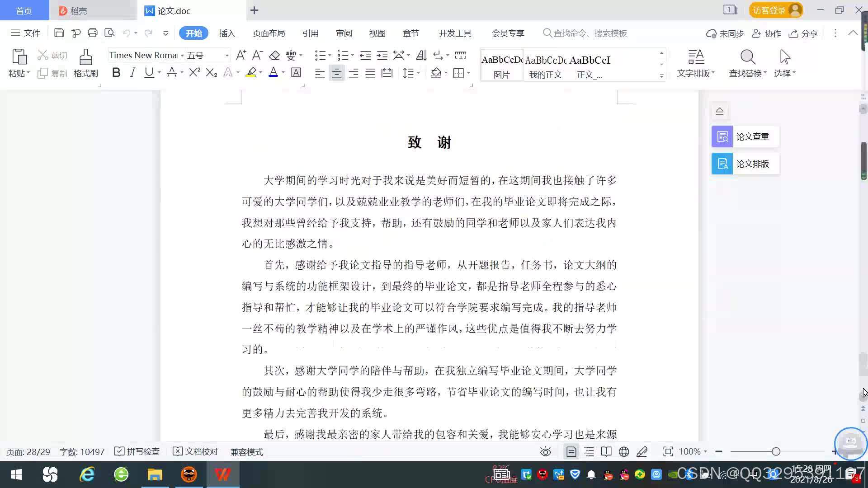The image size is (868, 488).
Task: Open a new tab with the plus button
Action: pyautogui.click(x=254, y=10)
